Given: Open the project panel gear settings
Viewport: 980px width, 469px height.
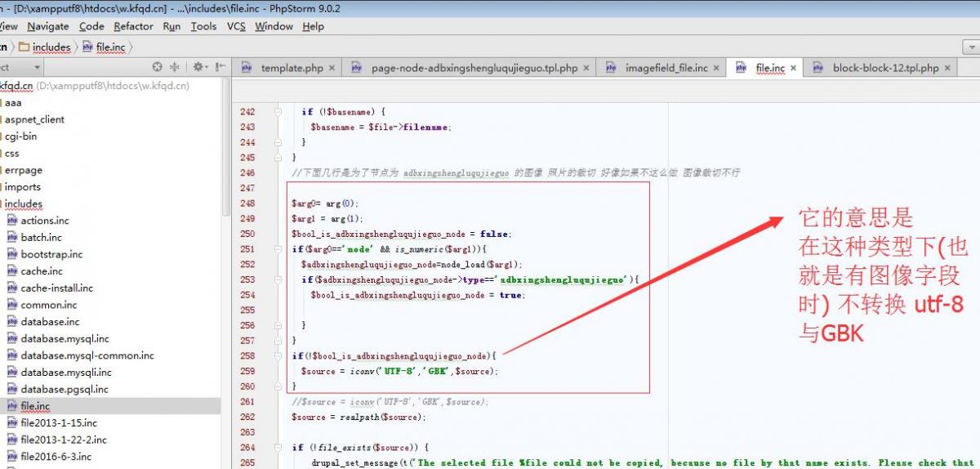Looking at the screenshot, I should [x=198, y=67].
